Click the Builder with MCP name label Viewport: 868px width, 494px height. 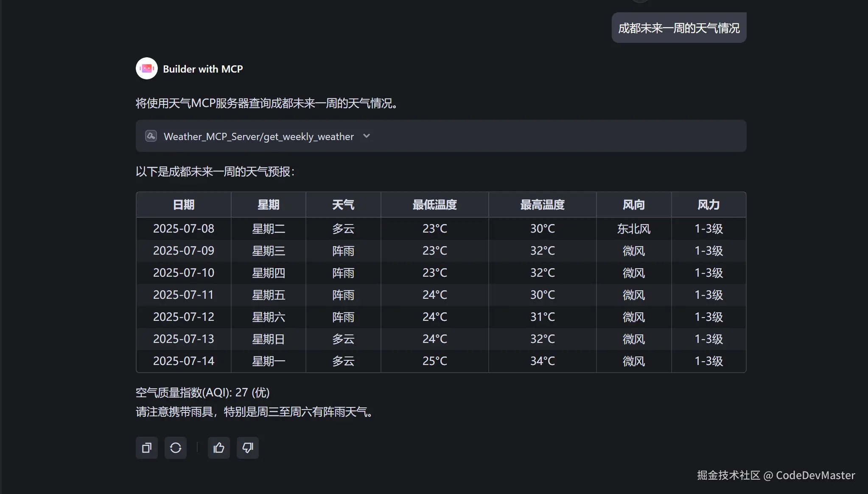203,68
